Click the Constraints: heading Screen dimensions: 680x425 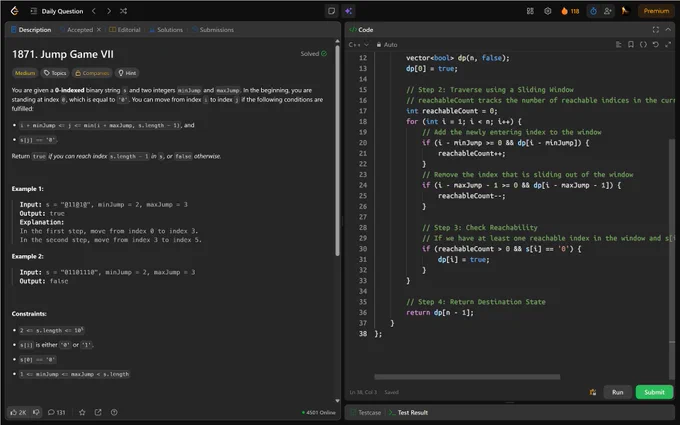pyautogui.click(x=29, y=314)
